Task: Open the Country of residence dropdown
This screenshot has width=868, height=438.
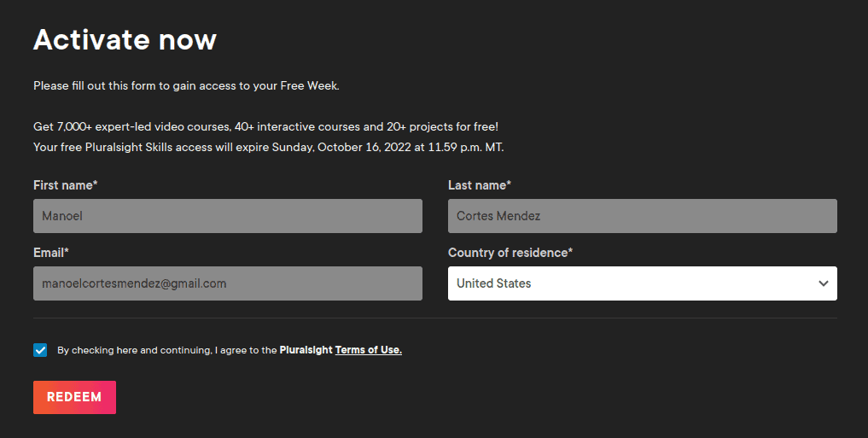Action: (642, 283)
